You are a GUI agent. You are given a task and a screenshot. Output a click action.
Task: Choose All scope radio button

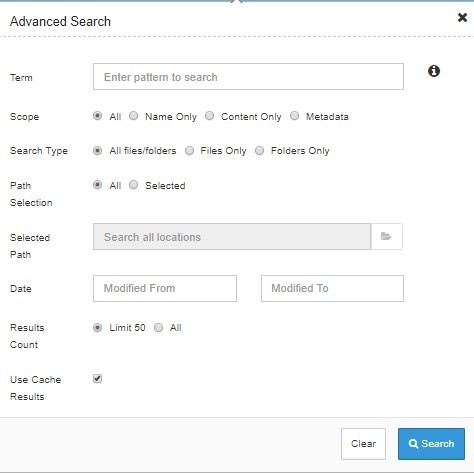(x=97, y=116)
